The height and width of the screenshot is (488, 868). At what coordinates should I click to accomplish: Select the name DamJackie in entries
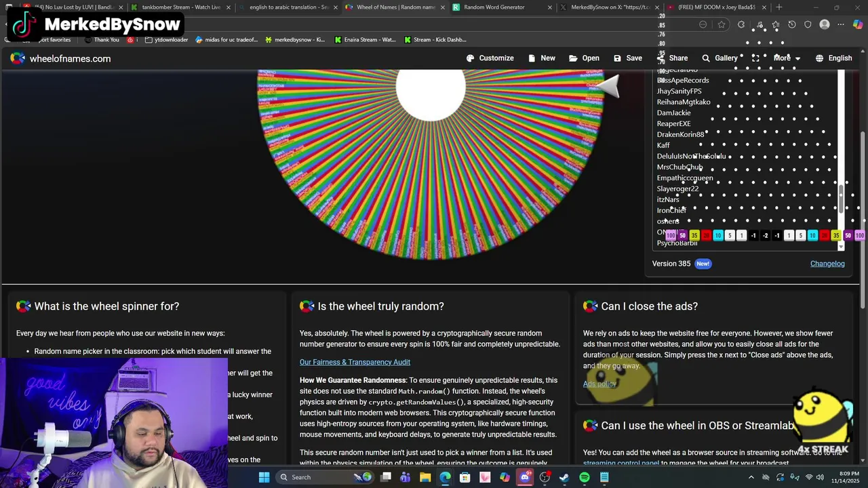pyautogui.click(x=673, y=113)
